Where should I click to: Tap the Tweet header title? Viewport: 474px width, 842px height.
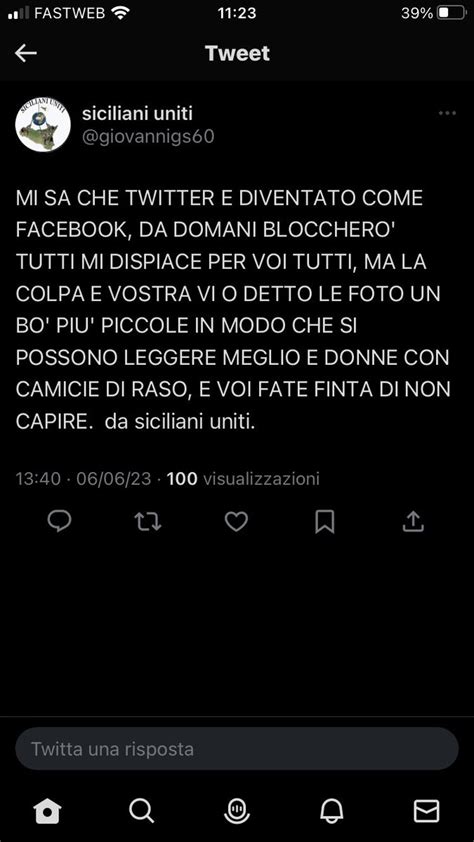coord(237,53)
